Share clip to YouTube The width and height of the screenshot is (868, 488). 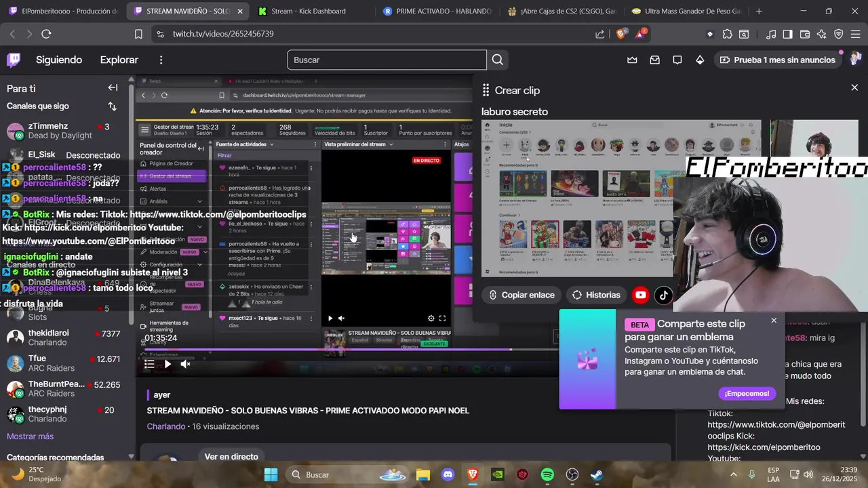[x=641, y=295]
